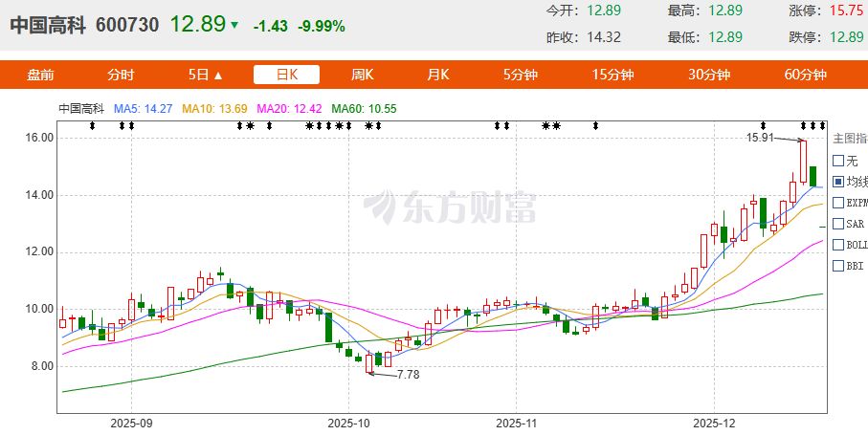This screenshot has height=435, width=868.
Task: Tick the 无 indicator checkbox
Action: click(x=838, y=161)
